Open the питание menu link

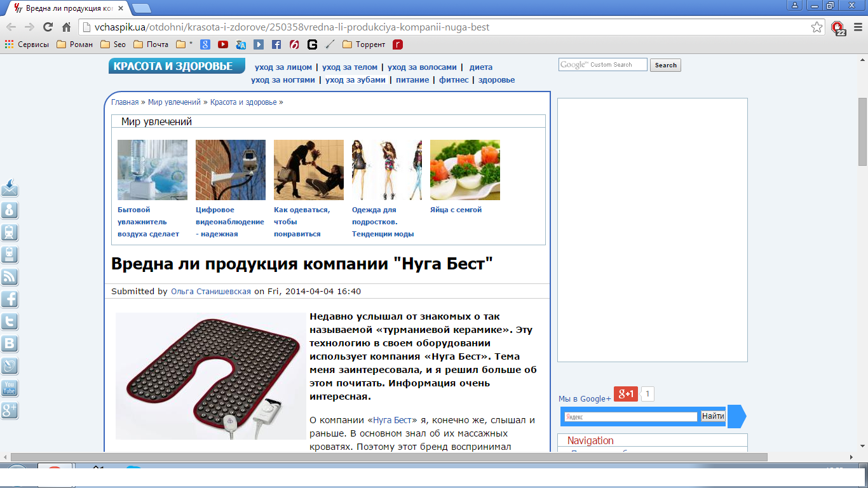pyautogui.click(x=412, y=79)
